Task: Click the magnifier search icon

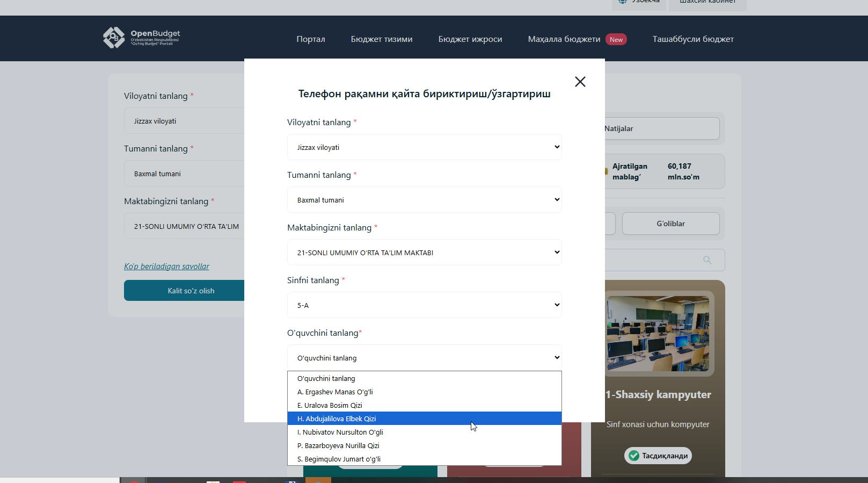Action: [707, 260]
